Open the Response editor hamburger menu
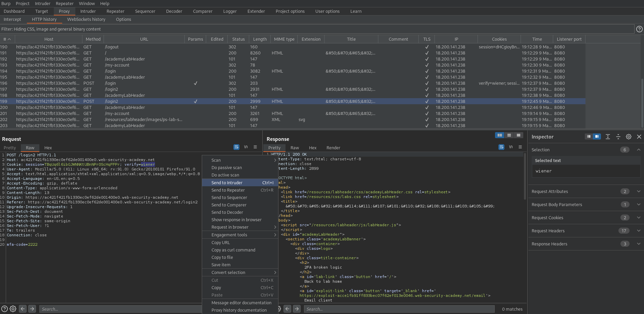The height and width of the screenshot is (314, 644). click(x=520, y=147)
